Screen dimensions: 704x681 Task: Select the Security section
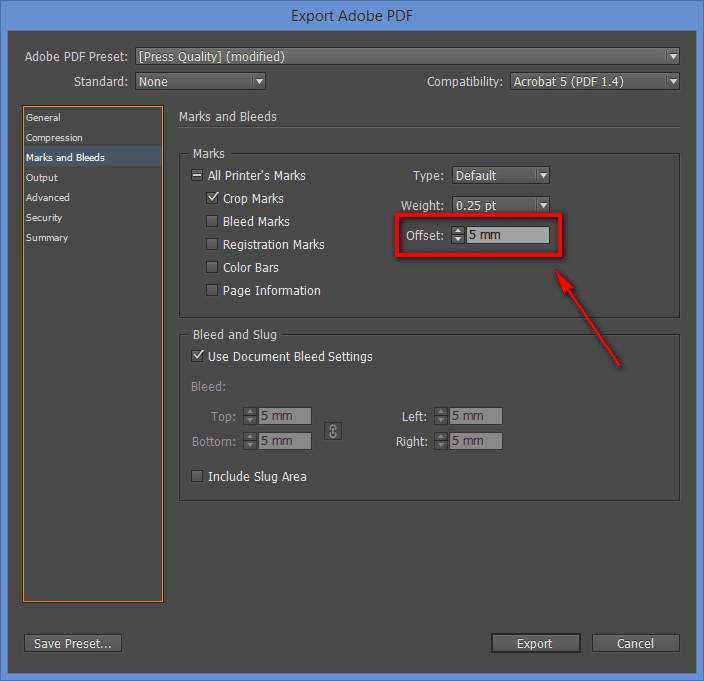point(93,218)
